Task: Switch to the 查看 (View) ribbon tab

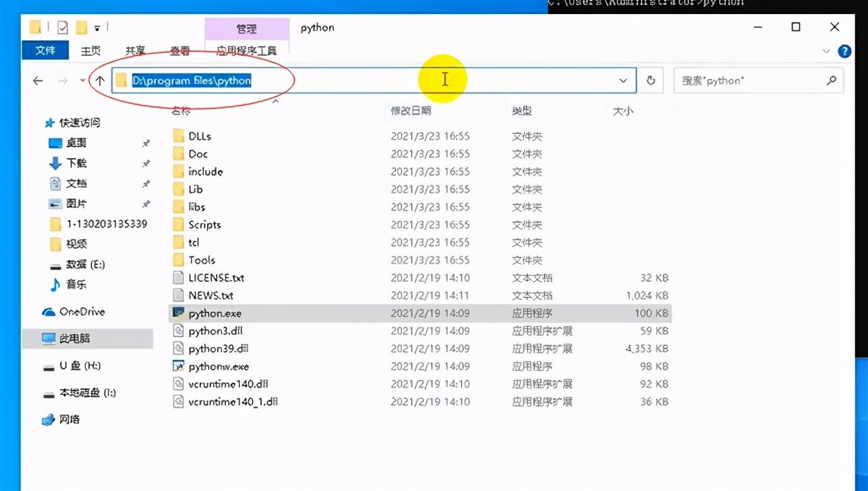Action: pyautogui.click(x=178, y=50)
